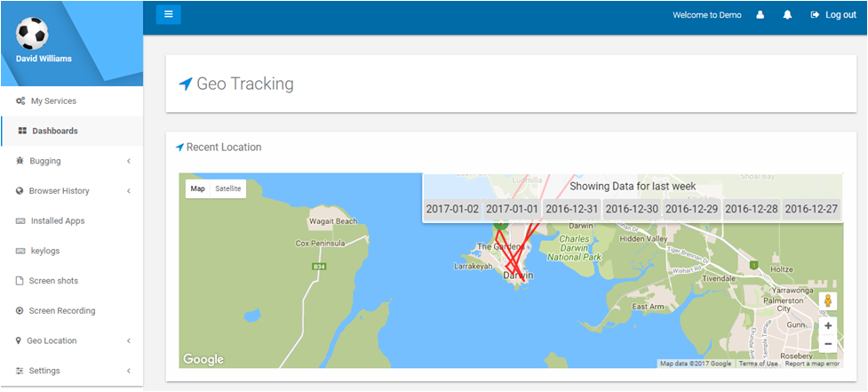The width and height of the screenshot is (868, 392).
Task: Click Report a map error
Action: click(x=812, y=364)
